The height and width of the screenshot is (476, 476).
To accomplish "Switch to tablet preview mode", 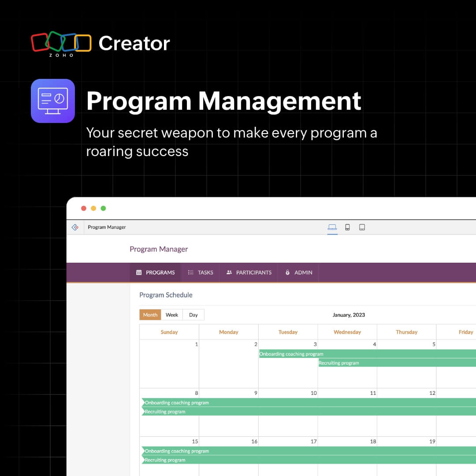I will (x=362, y=227).
